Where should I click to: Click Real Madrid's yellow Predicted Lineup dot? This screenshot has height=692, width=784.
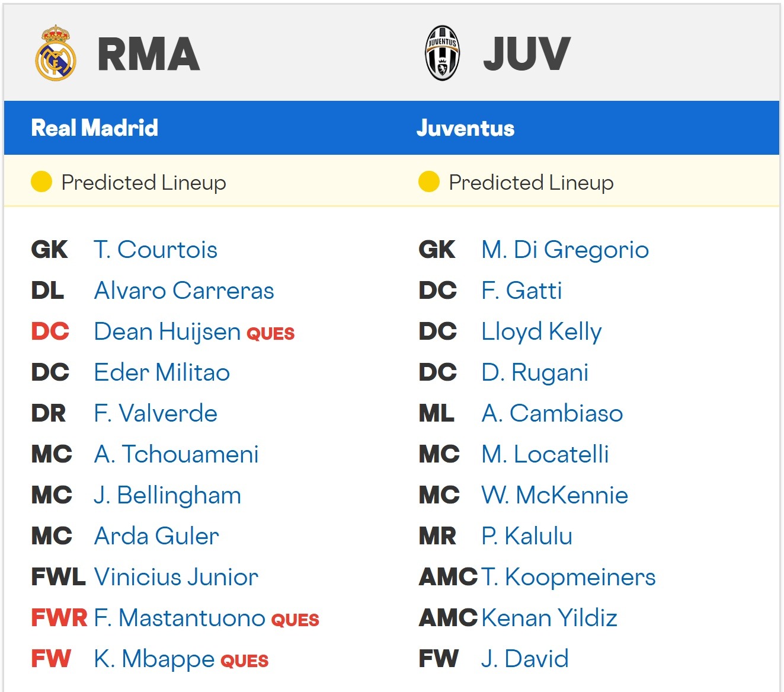(41, 182)
